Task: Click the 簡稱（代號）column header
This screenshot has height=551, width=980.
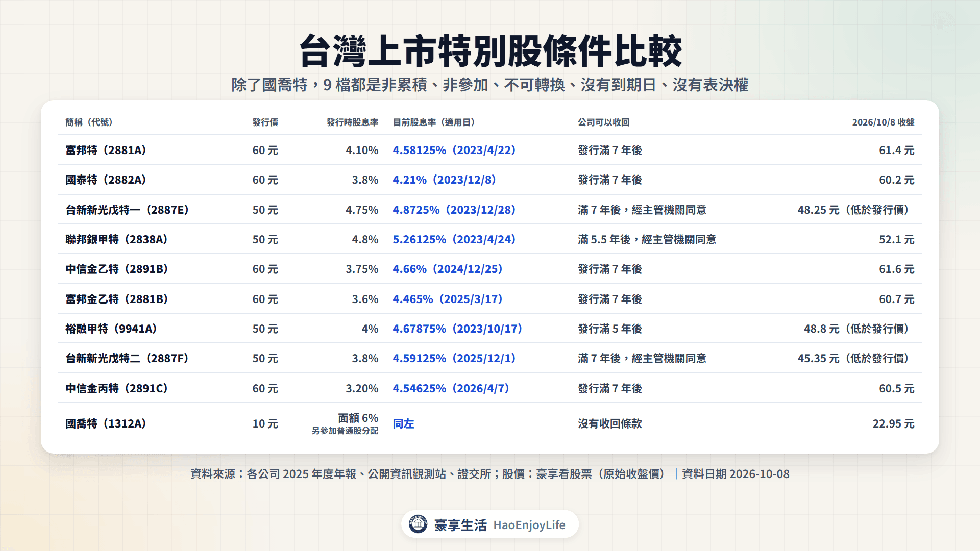Action: [x=89, y=122]
